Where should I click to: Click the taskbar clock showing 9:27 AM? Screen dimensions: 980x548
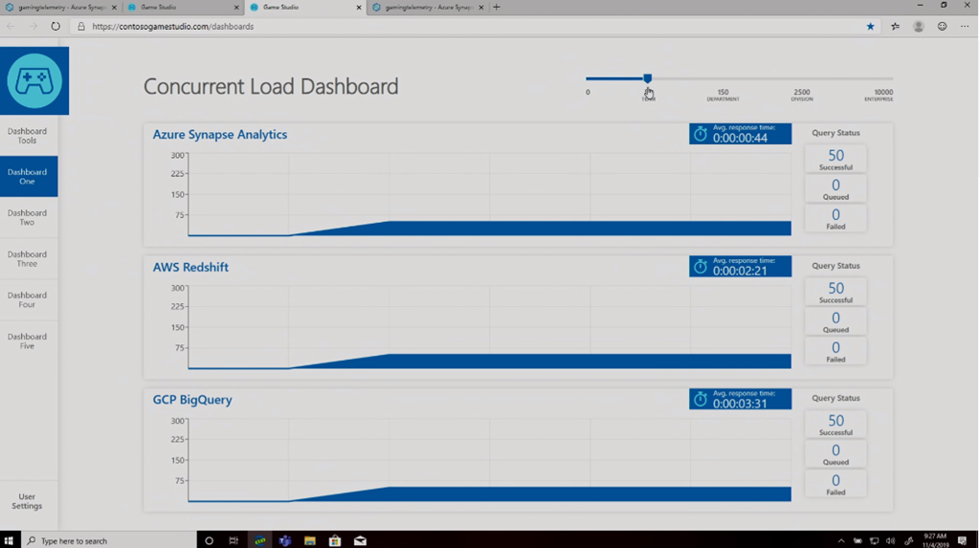click(935, 540)
